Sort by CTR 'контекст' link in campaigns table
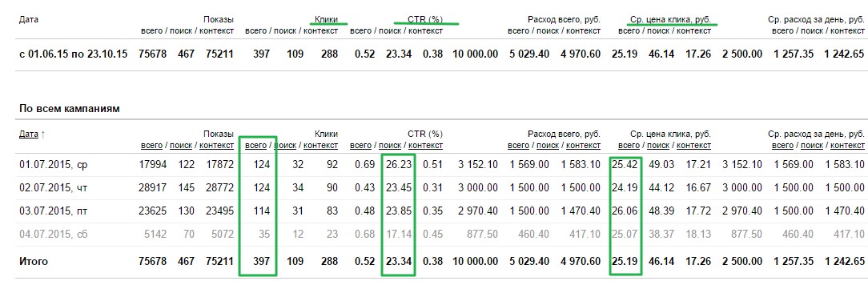Viewport: 868px width, 293px height. (x=426, y=145)
